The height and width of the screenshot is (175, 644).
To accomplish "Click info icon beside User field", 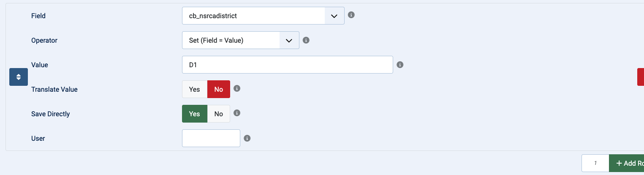I will pyautogui.click(x=247, y=138).
